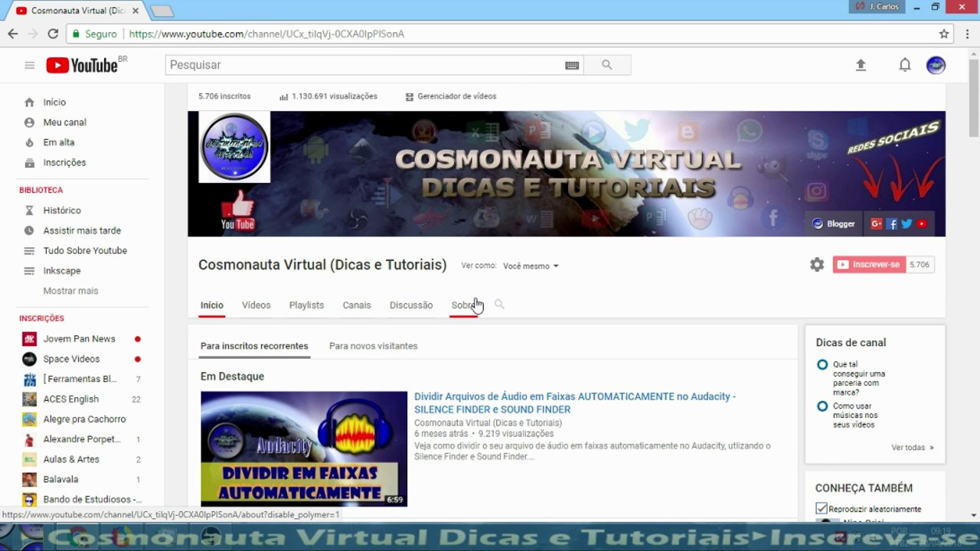The width and height of the screenshot is (980, 551).
Task: Open the 5.706 inscritos link
Action: pyautogui.click(x=224, y=96)
